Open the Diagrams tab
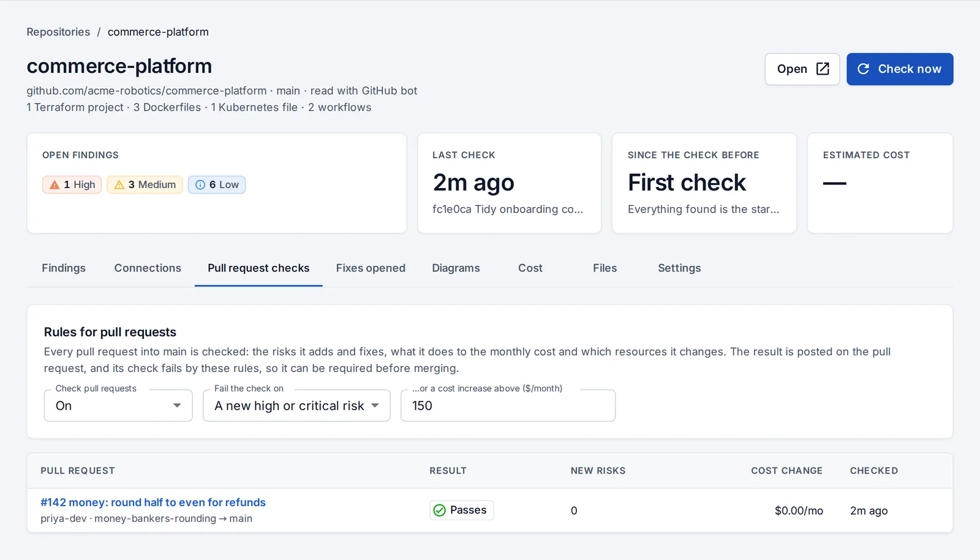This screenshot has width=980, height=560. click(456, 268)
